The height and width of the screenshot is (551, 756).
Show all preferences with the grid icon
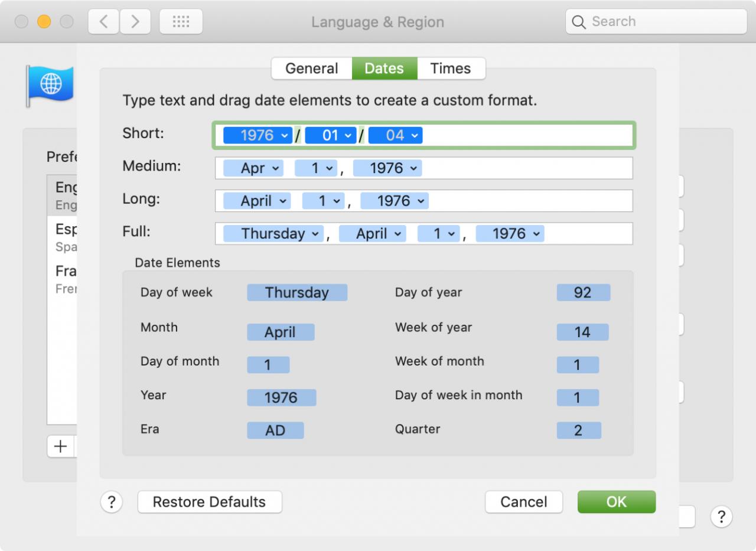point(181,22)
